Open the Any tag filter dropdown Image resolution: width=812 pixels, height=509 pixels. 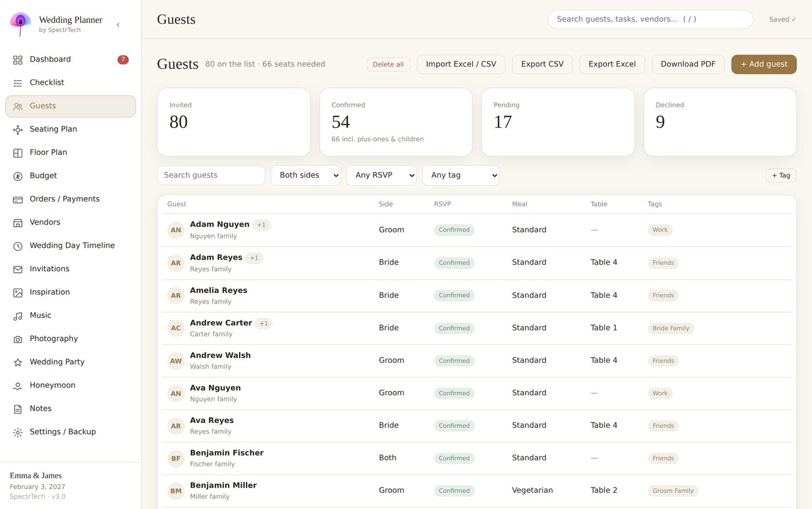[x=461, y=175]
